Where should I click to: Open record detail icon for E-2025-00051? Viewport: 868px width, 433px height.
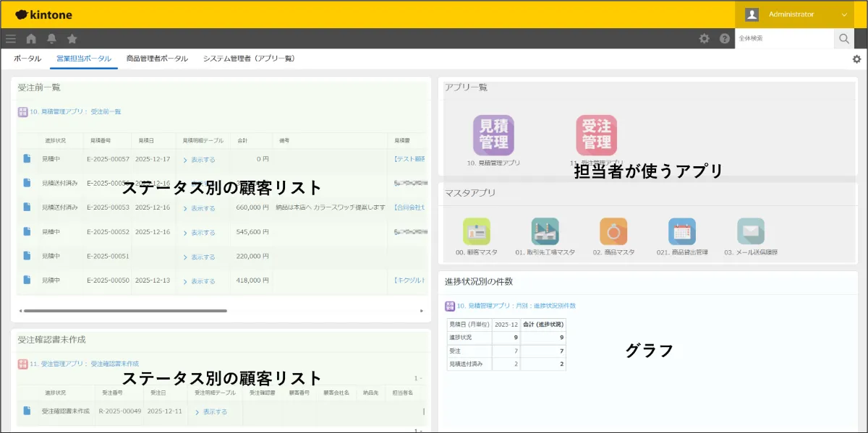(x=27, y=256)
